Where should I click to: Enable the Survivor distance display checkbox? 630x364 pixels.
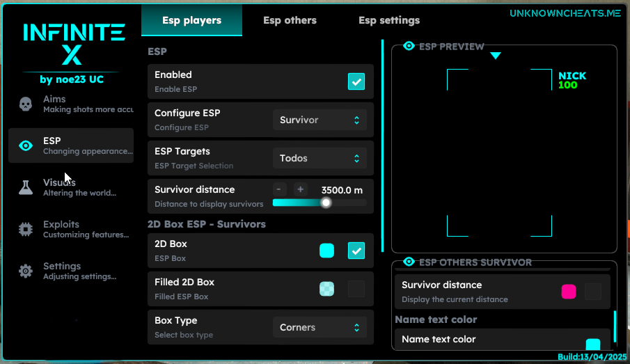[x=593, y=292]
